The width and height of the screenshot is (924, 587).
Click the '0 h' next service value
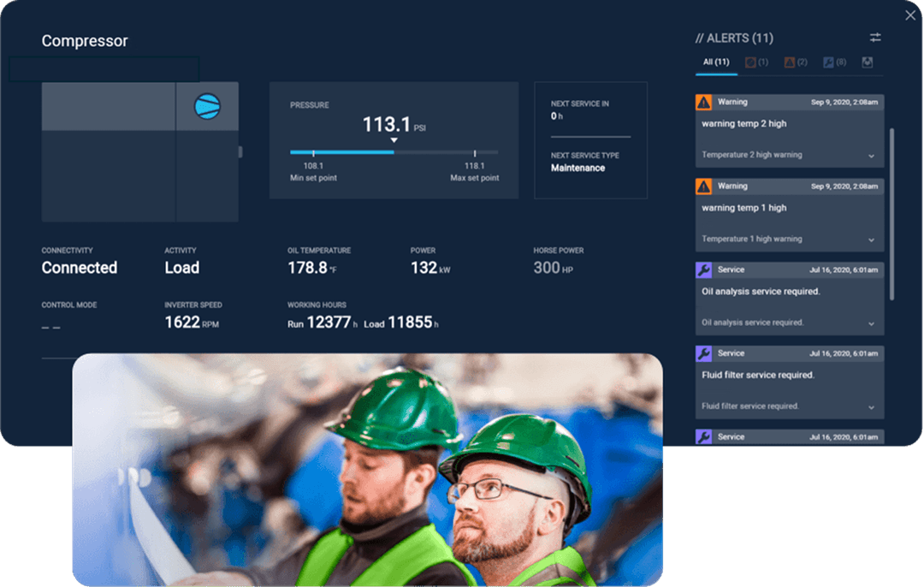tap(557, 116)
